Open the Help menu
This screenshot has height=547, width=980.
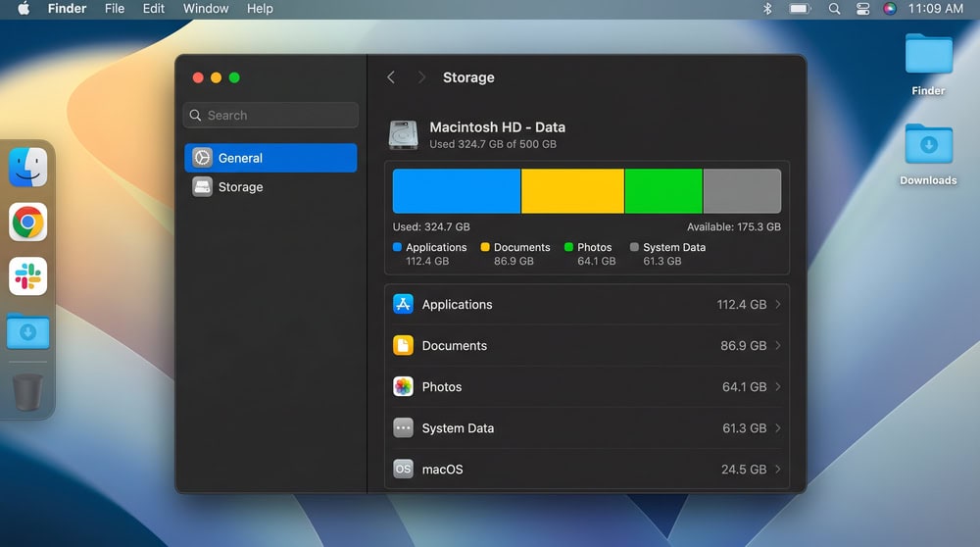click(260, 9)
